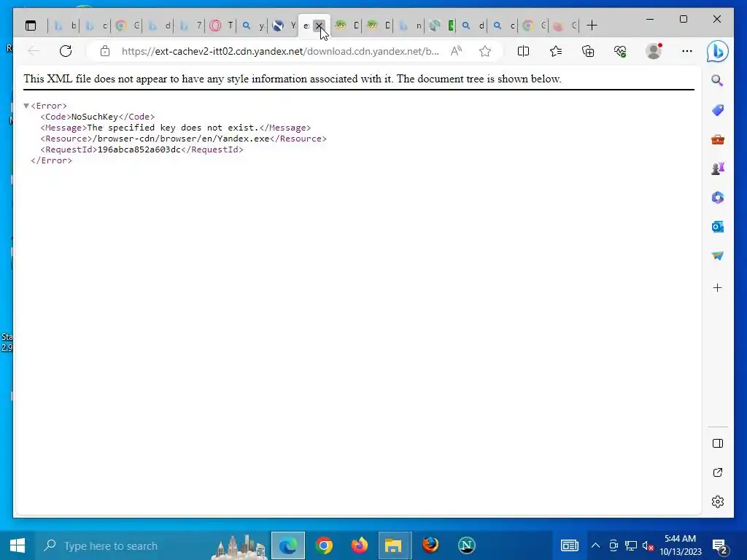Open Browser essentials heart icon
747x560 pixels.
[620, 51]
